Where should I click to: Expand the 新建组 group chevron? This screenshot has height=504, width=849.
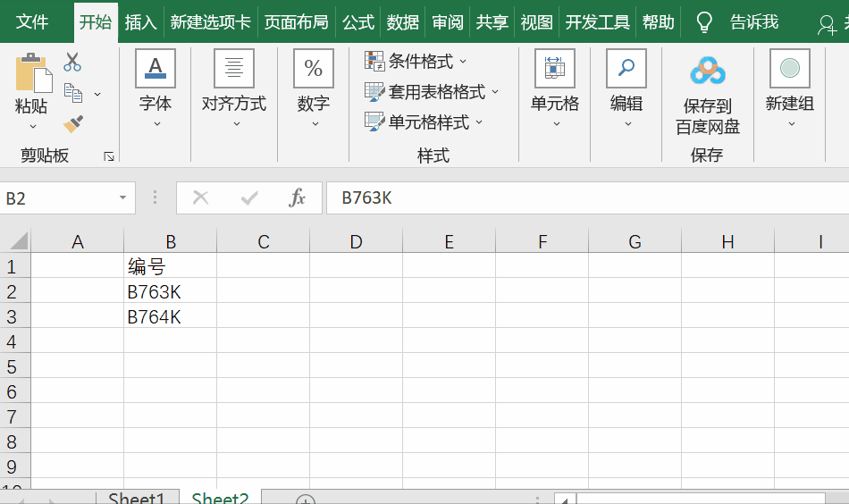(x=792, y=124)
